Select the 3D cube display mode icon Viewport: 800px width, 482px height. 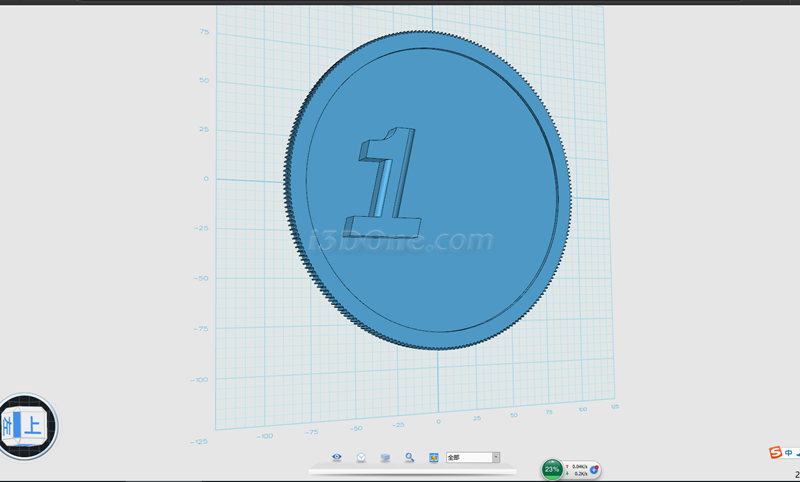click(385, 457)
